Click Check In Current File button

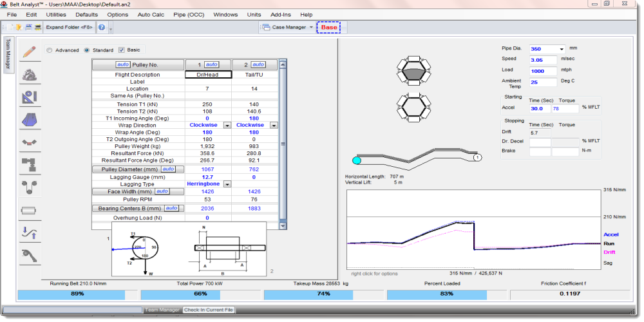click(209, 310)
